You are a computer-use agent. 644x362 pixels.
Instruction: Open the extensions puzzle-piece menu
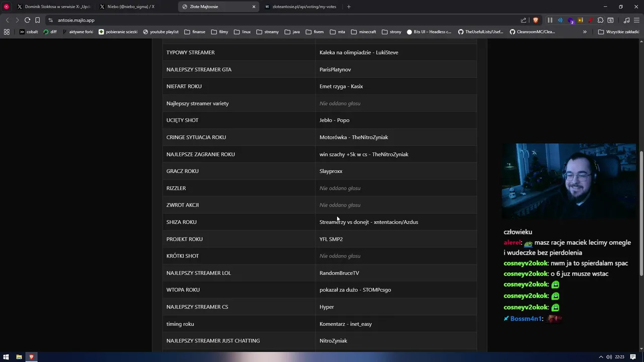point(600,20)
